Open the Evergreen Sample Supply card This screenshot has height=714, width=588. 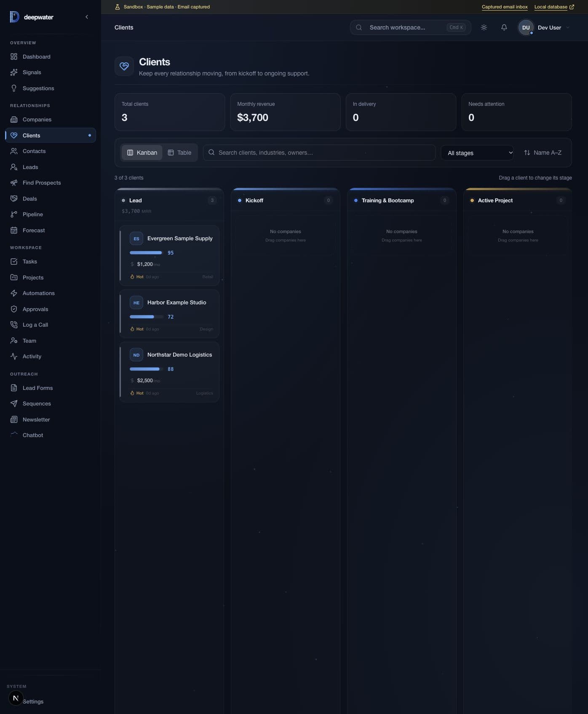[x=169, y=256]
